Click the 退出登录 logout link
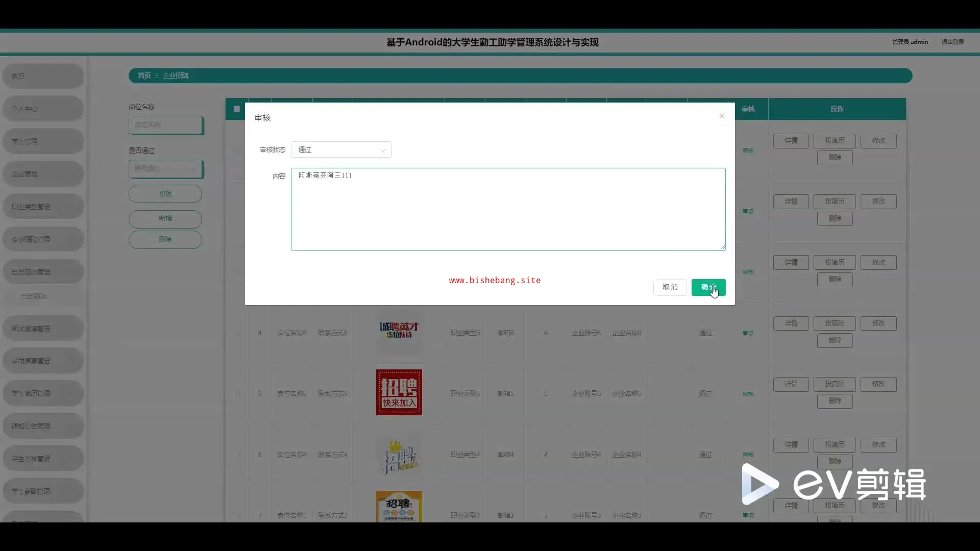Screen dimensions: 980x551 (x=952, y=42)
